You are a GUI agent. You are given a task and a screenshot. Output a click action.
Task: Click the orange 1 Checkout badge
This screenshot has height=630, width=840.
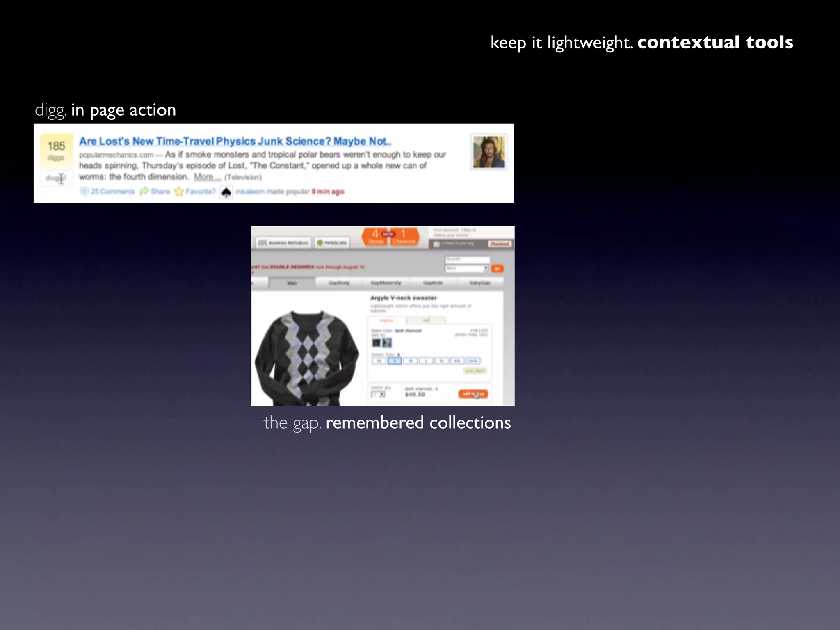[x=404, y=237]
